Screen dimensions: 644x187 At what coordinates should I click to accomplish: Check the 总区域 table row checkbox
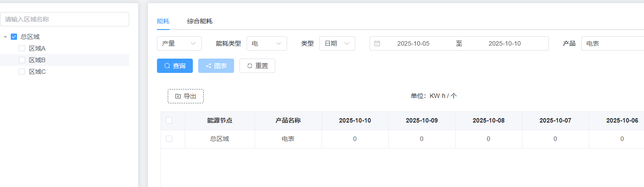click(169, 139)
